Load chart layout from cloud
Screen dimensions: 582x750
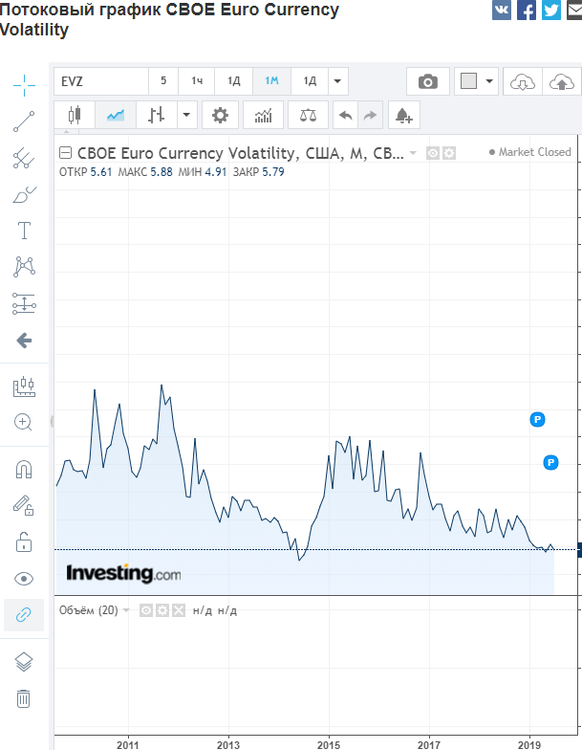[x=522, y=81]
